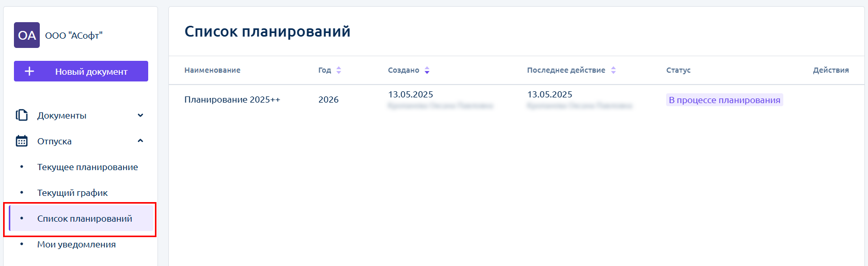Click the Наименование column header
Viewport: 868px width, 266px height.
pos(212,70)
